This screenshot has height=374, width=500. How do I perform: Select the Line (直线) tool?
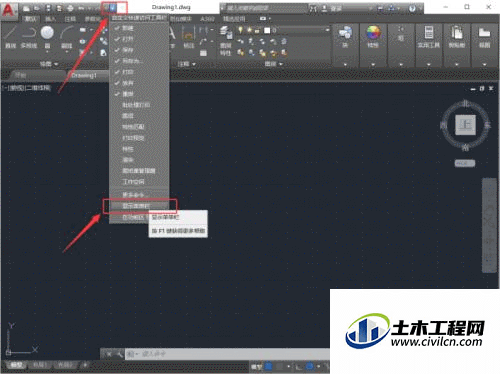click(x=10, y=37)
